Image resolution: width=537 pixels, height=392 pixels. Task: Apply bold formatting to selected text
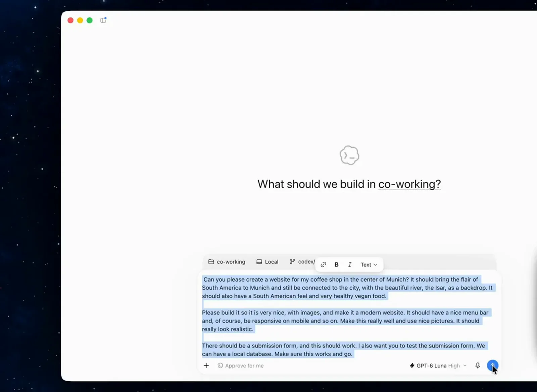tap(336, 264)
